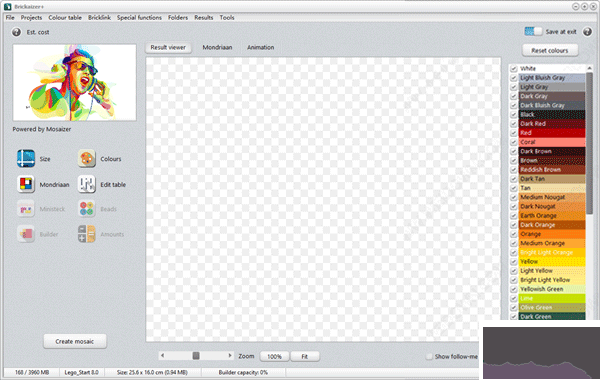The width and height of the screenshot is (600, 380).
Task: Switch to the Animation tab
Action: (x=260, y=47)
